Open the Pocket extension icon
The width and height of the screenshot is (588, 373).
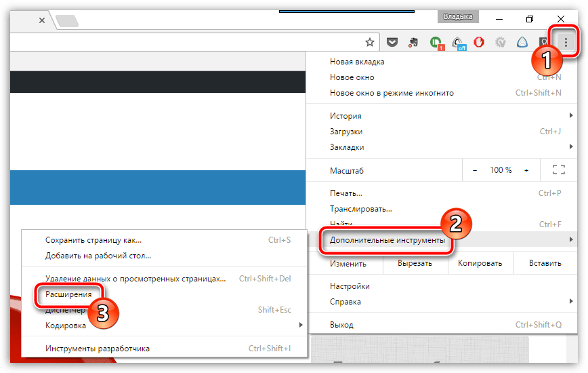[392, 42]
